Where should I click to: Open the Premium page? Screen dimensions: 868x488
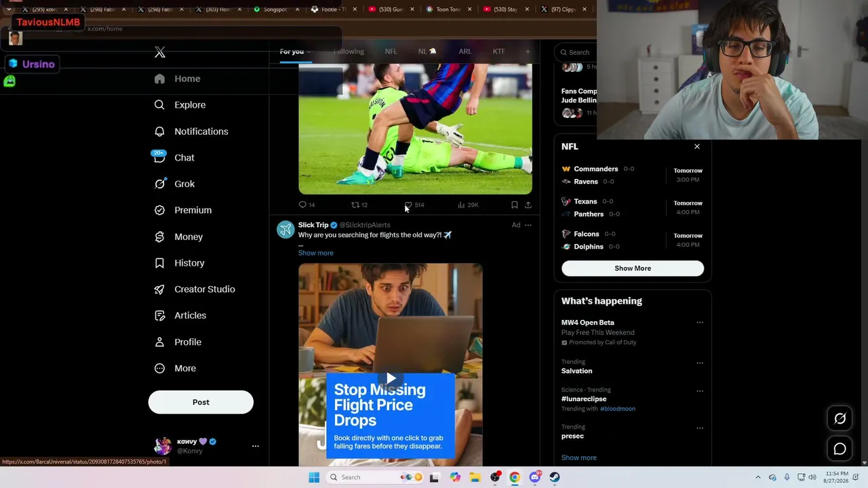183,210
